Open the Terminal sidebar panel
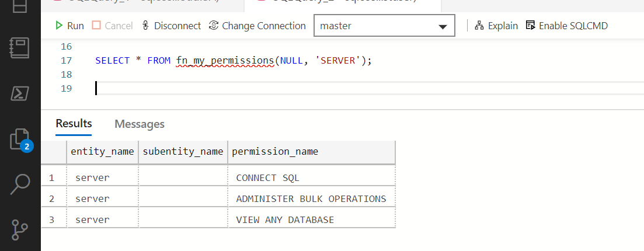644x251 pixels. (20, 93)
